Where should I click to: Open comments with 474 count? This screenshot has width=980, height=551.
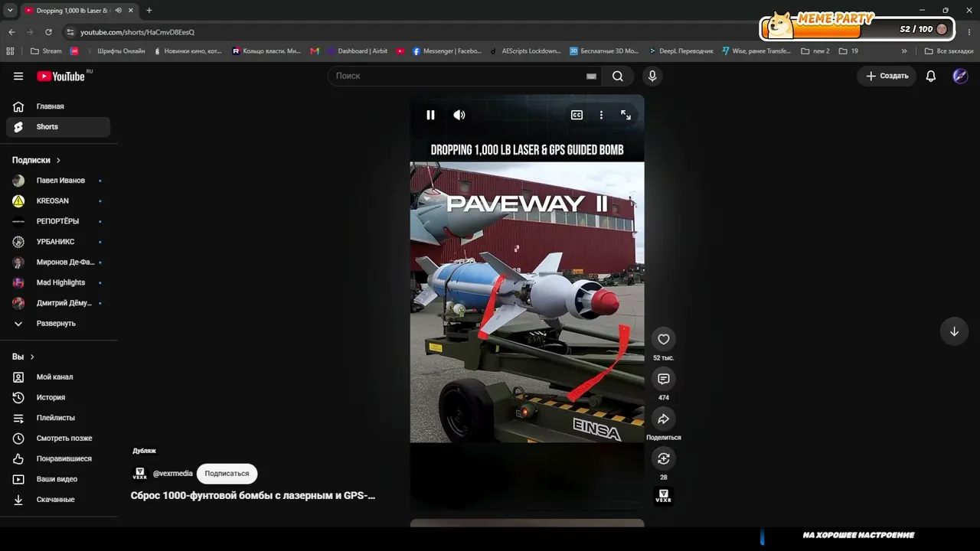664,379
